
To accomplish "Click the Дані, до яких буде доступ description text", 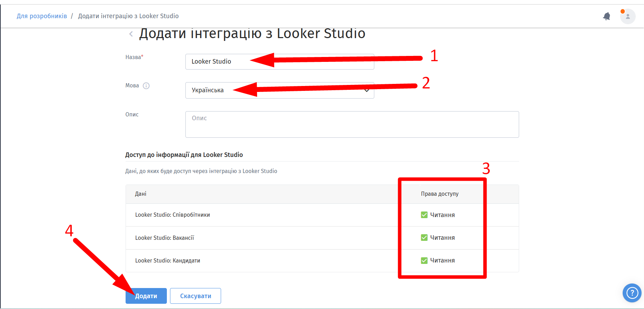I will click(201, 171).
